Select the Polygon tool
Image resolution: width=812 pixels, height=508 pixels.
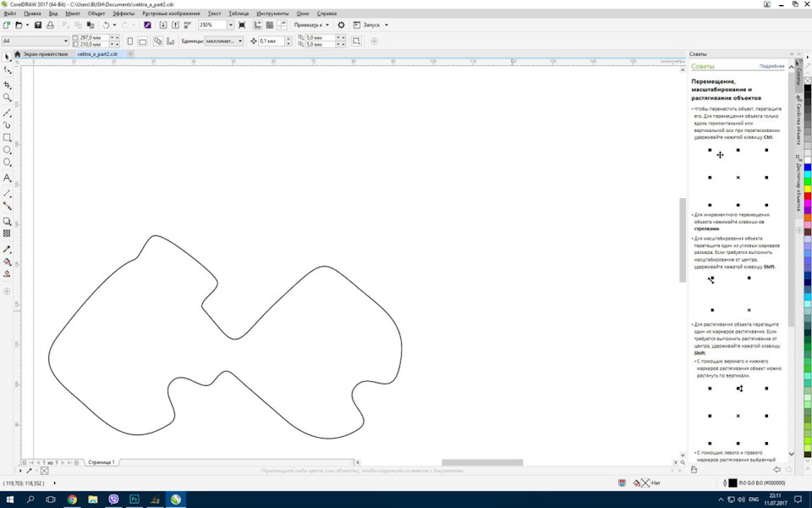click(7, 163)
